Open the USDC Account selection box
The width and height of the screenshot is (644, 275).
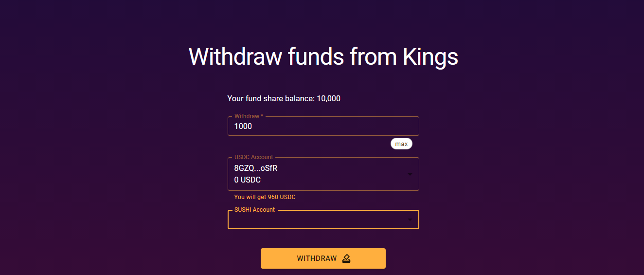[323, 174]
